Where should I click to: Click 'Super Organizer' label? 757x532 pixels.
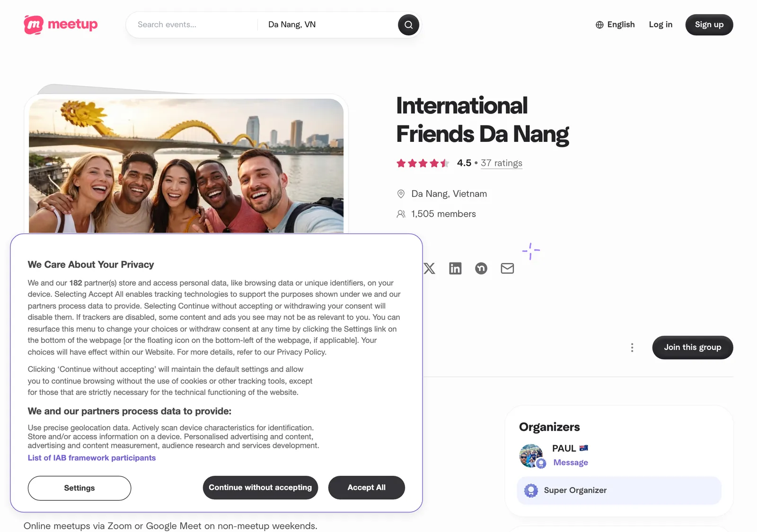[575, 490]
